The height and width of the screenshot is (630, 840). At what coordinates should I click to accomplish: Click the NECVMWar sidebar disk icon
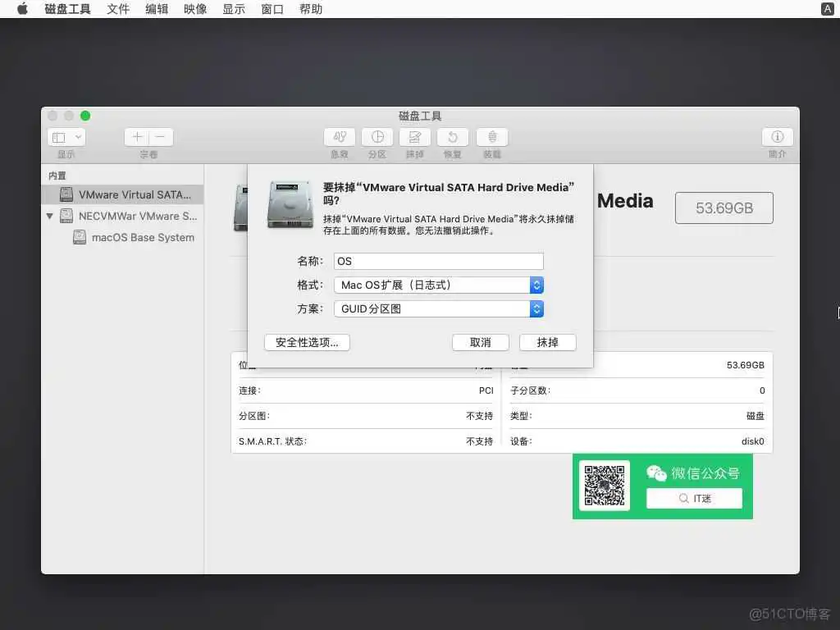pos(66,216)
